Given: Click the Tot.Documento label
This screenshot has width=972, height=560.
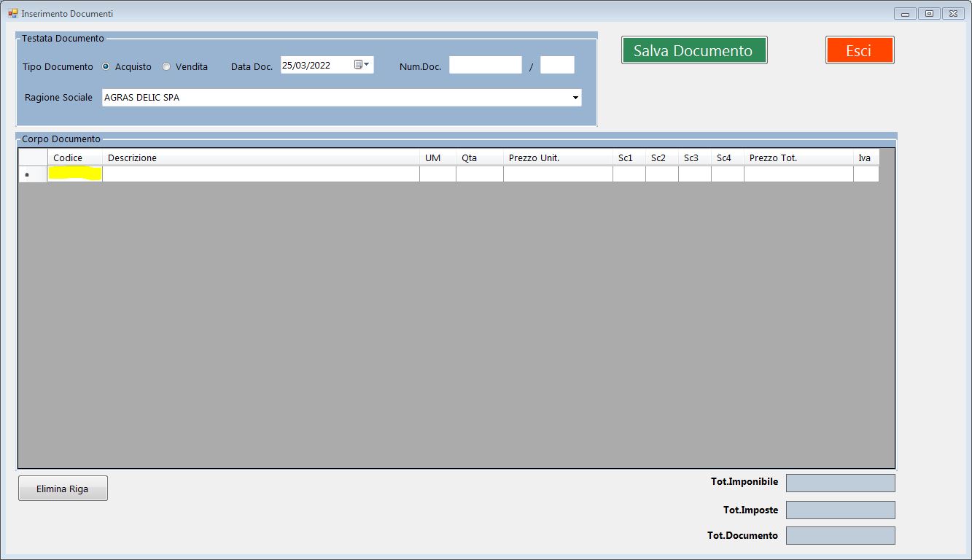Looking at the screenshot, I should point(742,535).
